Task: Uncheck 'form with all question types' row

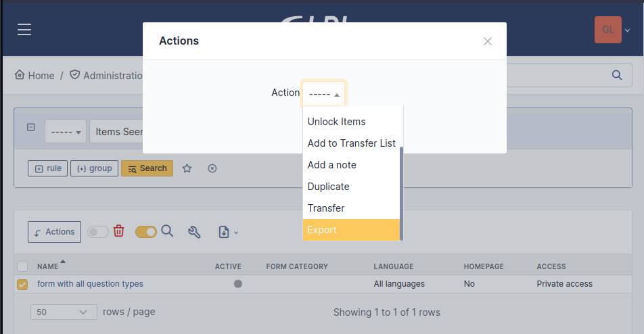Action: (x=22, y=285)
